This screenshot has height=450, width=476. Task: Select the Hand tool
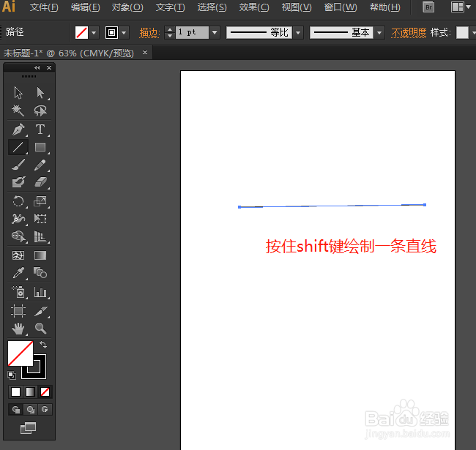pos(18,329)
